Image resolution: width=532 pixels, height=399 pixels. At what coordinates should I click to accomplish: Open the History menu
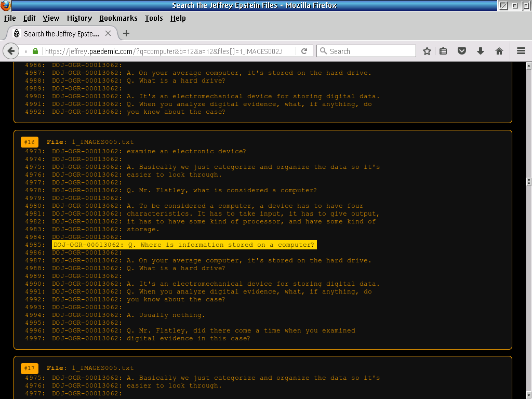pos(79,18)
